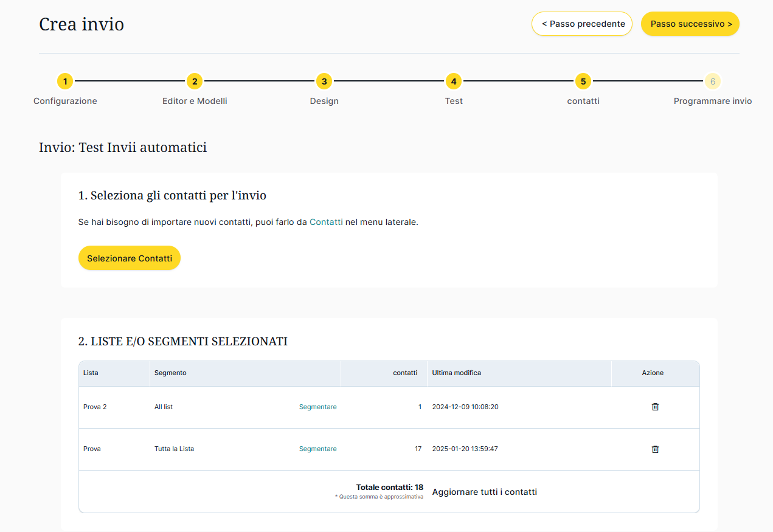Open the Contatti link in description
This screenshot has height=532, width=773.
click(326, 222)
